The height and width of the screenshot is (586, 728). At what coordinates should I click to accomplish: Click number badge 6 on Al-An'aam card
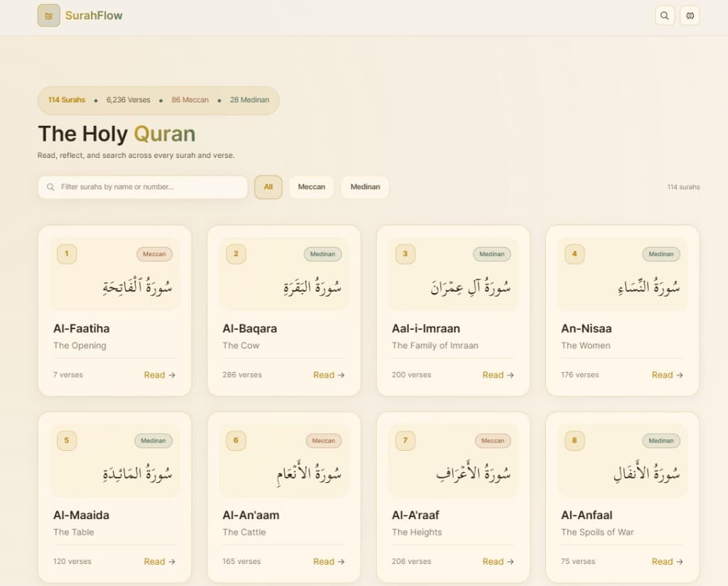click(x=236, y=441)
